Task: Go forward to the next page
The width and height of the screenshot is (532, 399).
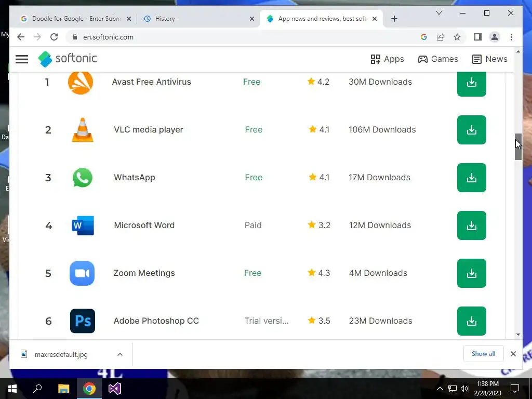Action: 37,37
